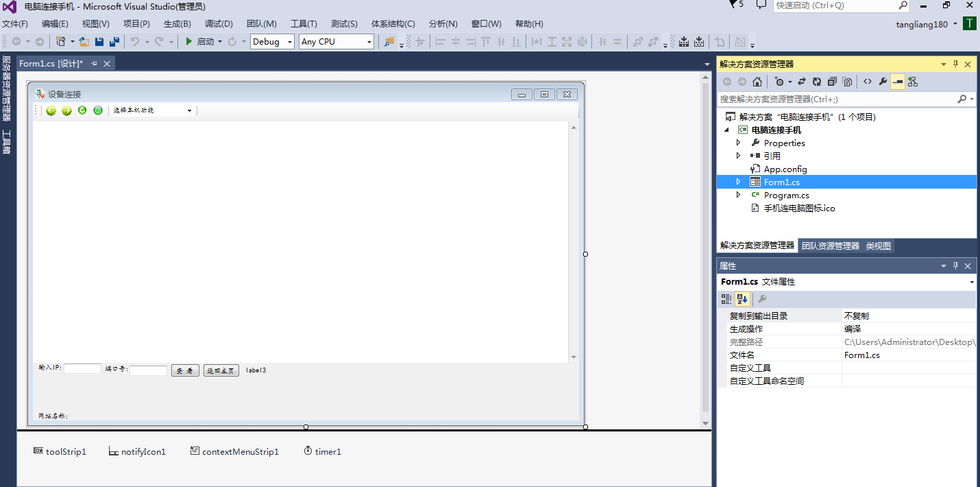Click the Open File folder icon

[84, 42]
